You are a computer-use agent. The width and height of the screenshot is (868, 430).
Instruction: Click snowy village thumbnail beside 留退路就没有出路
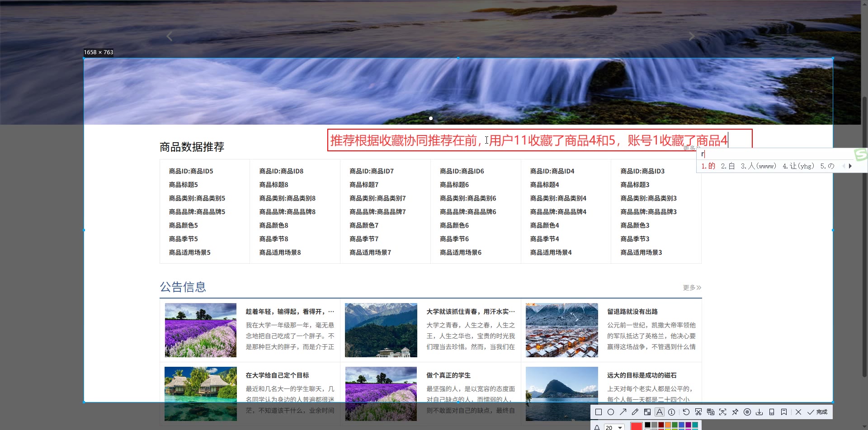tap(562, 330)
